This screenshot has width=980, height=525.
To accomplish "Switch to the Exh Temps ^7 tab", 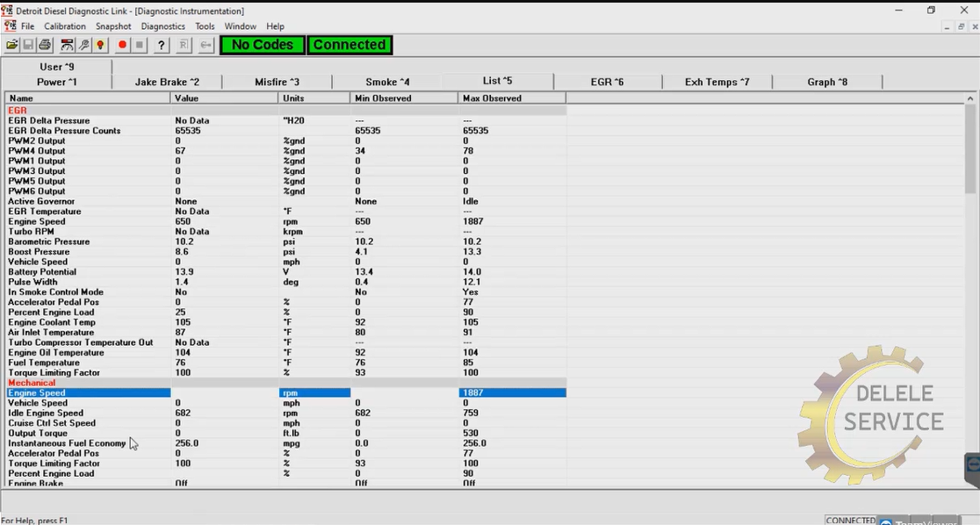I will click(717, 82).
